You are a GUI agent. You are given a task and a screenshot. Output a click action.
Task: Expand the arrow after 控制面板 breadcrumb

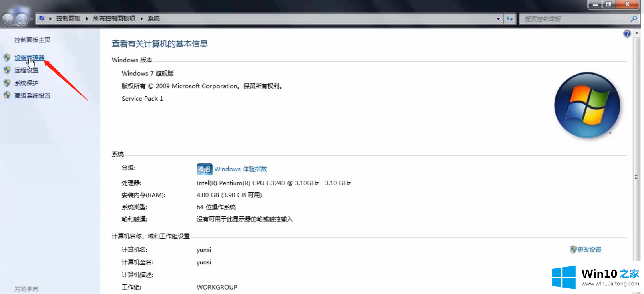87,18
